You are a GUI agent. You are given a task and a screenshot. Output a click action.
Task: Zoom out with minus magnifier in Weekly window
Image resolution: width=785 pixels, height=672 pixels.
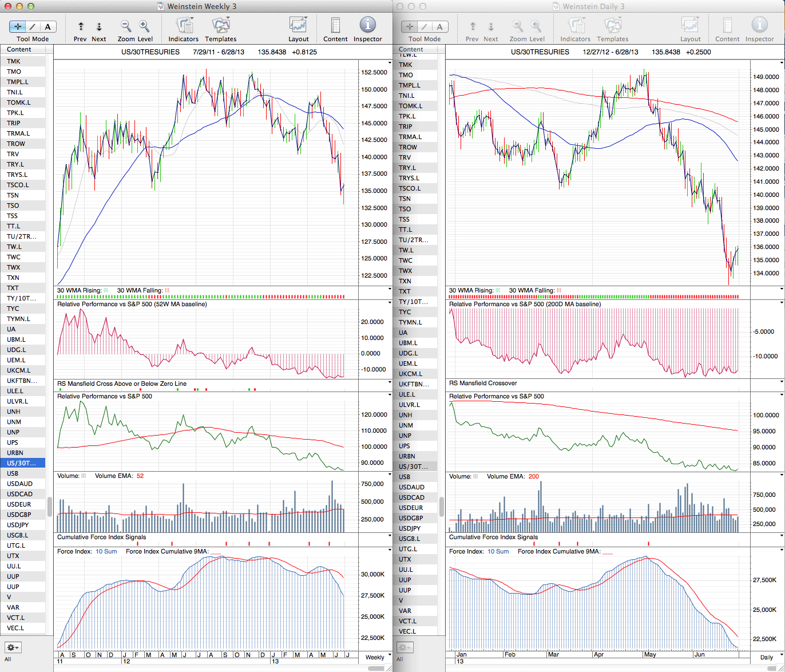126,26
